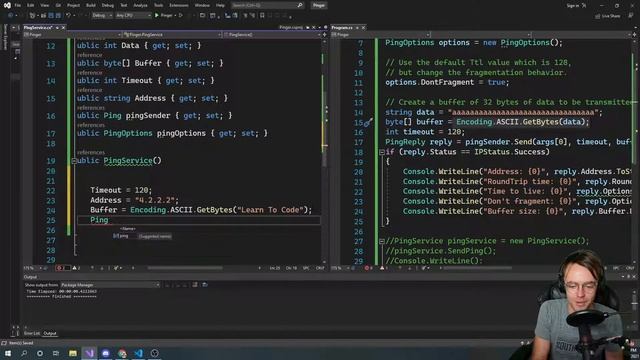Open the File menu
Screen dimensions: 640x360
pyautogui.click(x=18, y=5)
